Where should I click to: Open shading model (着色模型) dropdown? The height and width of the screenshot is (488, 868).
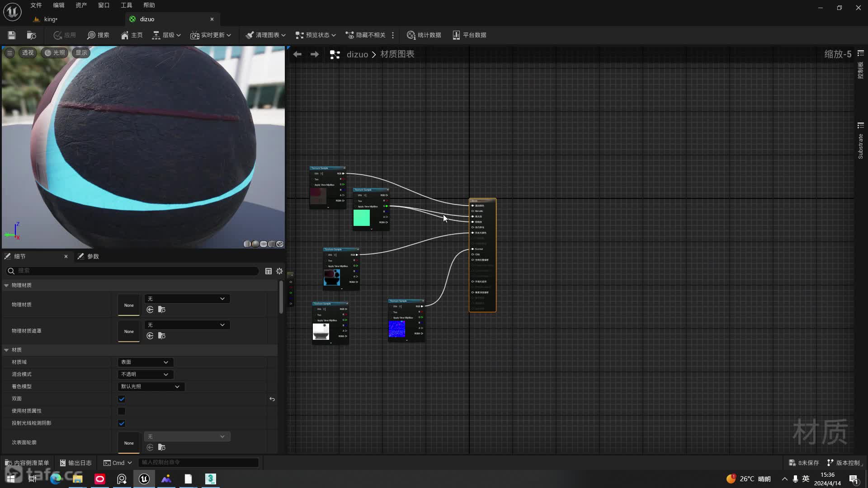151,386
